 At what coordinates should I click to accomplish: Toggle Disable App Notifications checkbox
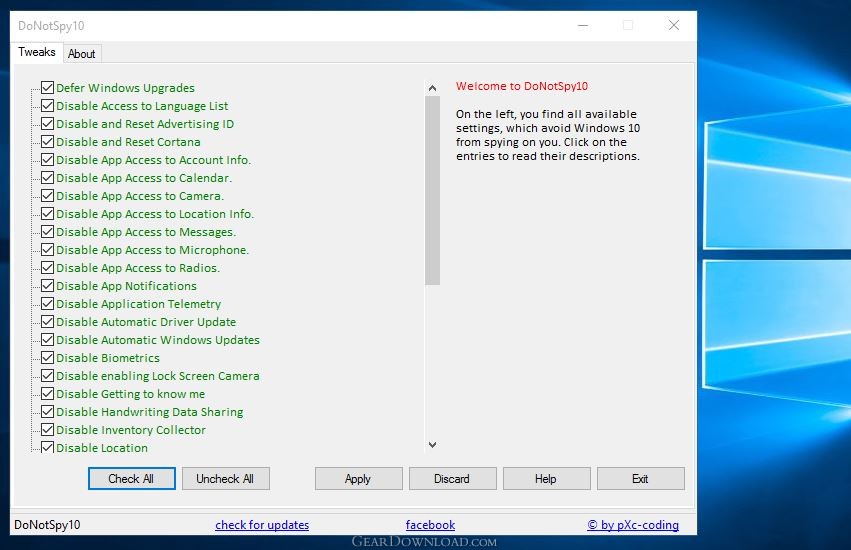point(48,285)
